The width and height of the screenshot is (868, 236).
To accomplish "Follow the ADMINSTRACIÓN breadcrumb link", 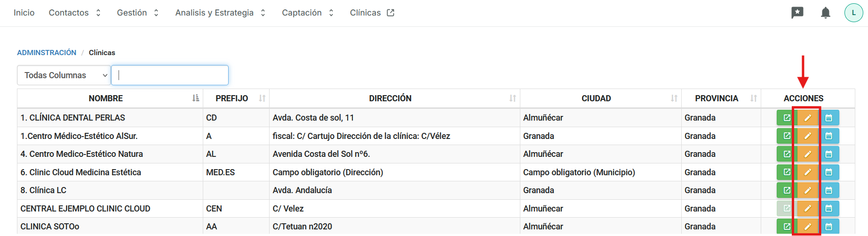I will click(47, 53).
